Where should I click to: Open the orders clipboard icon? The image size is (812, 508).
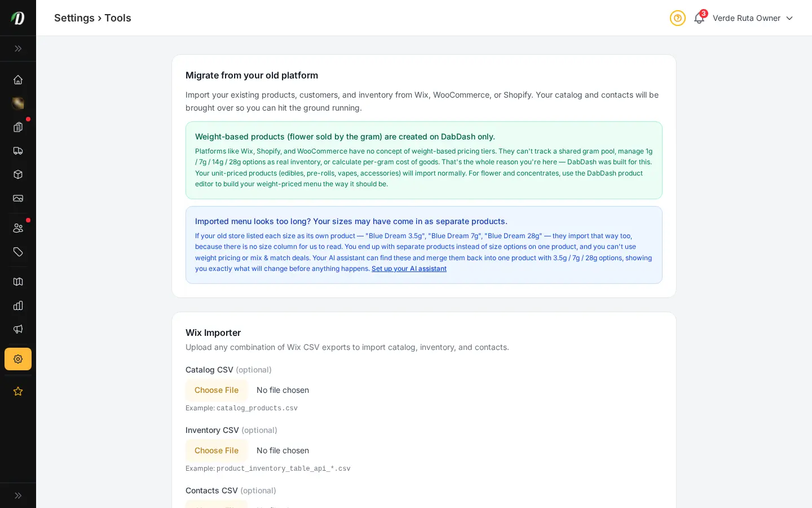(x=18, y=127)
